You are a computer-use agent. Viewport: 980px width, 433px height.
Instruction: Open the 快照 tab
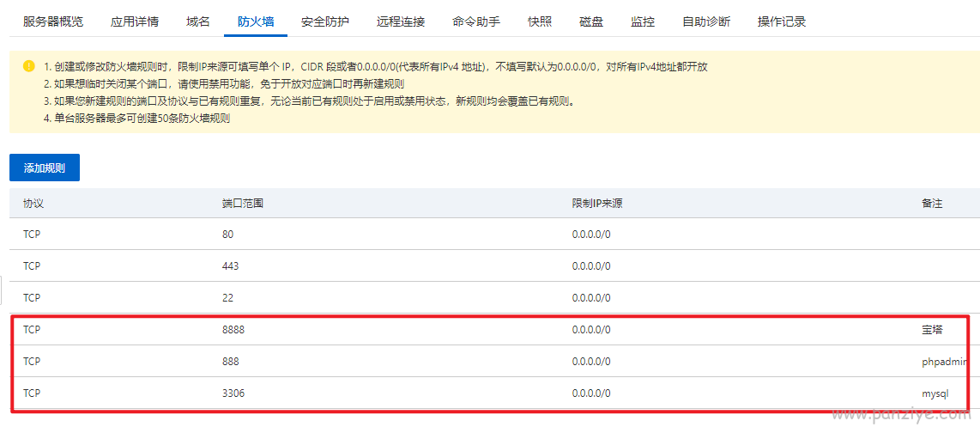(x=540, y=21)
